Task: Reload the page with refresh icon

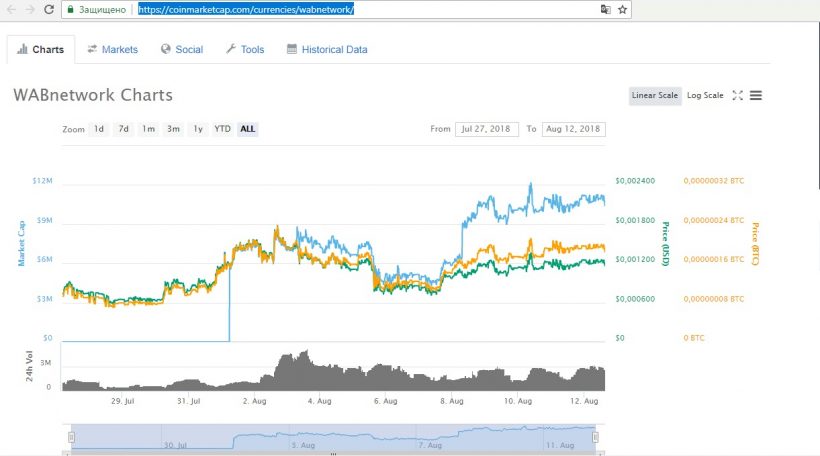Action: coord(47,9)
